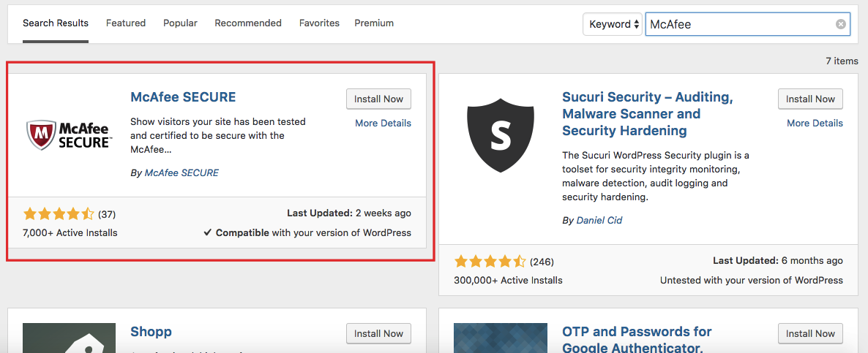The width and height of the screenshot is (868, 353).
Task: Switch to the Popular tab
Action: 181,23
